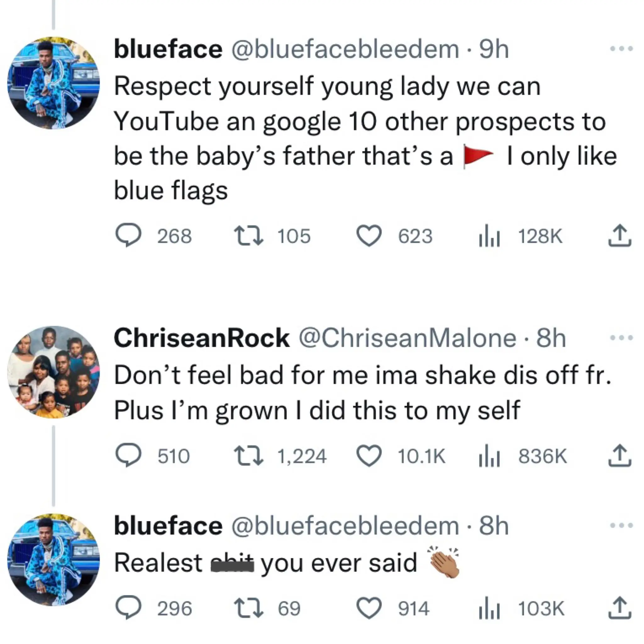The width and height of the screenshot is (644, 644).
Task: Like the tweet with 914 likes
Action: point(369,608)
